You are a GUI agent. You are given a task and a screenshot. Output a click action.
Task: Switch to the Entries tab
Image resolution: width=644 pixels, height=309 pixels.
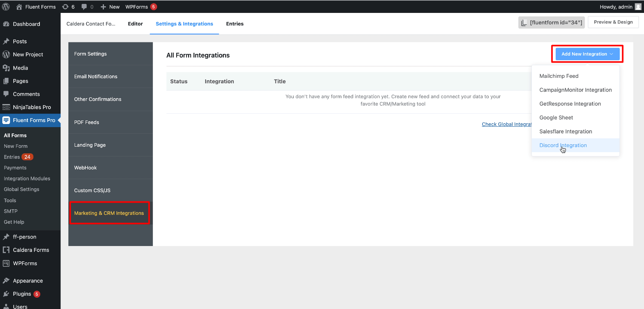234,24
